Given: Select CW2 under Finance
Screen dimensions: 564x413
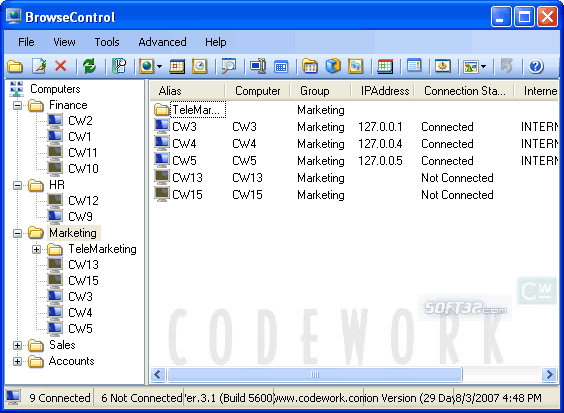Looking at the screenshot, I should (x=80, y=121).
